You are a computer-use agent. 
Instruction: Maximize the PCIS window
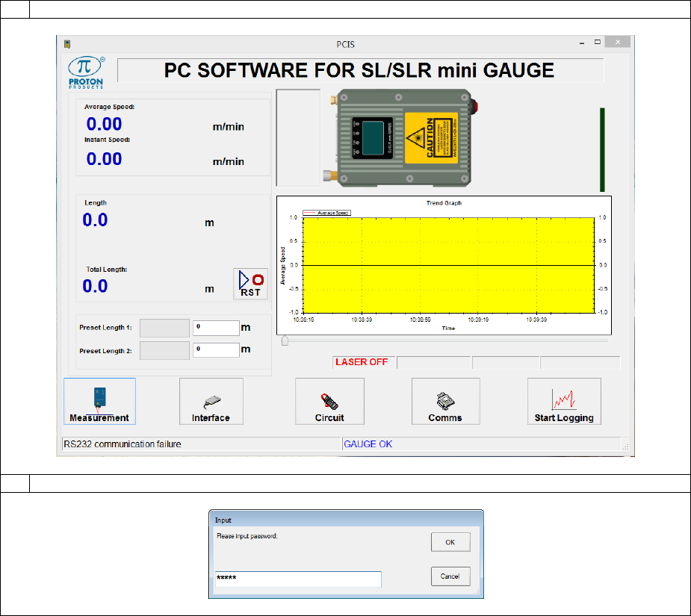pos(598,43)
